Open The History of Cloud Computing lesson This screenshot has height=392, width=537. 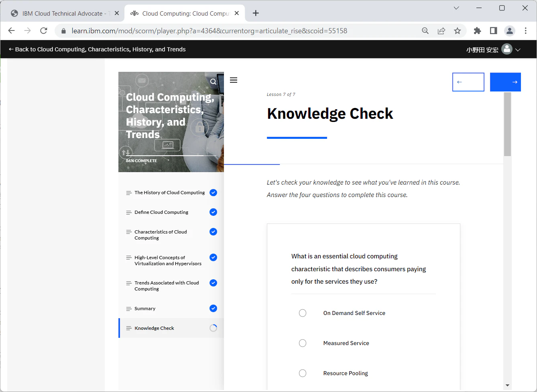(x=171, y=193)
